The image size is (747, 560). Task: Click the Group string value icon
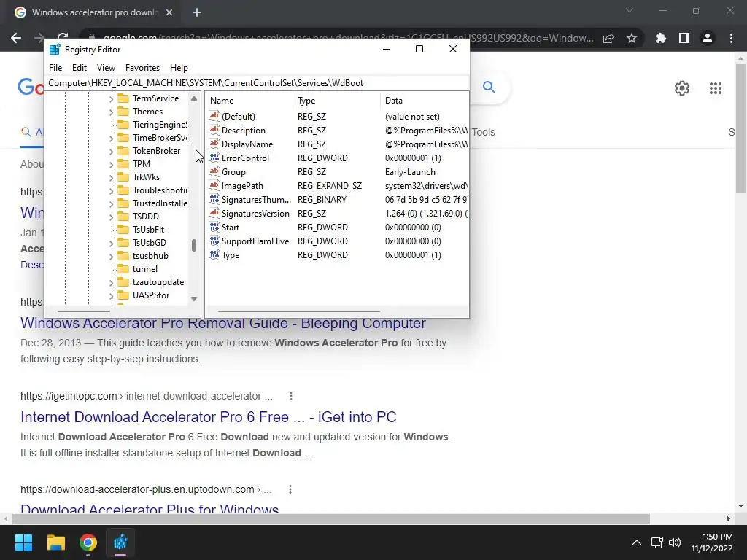214,171
